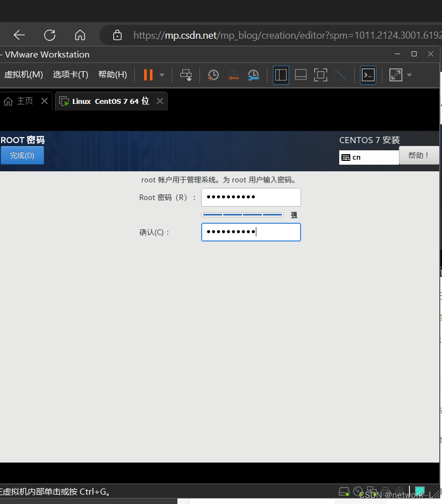Open the snapshot manager
The image size is (442, 504).
click(253, 75)
